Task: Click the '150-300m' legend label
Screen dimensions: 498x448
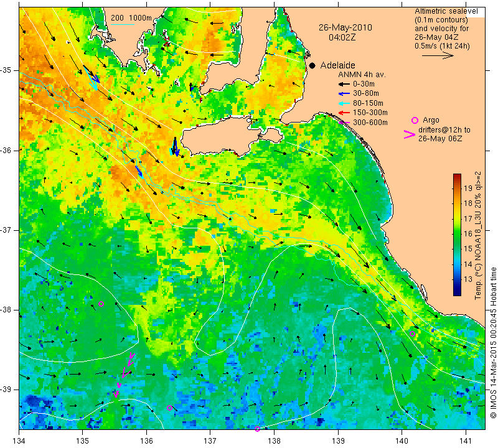Action: tap(370, 113)
